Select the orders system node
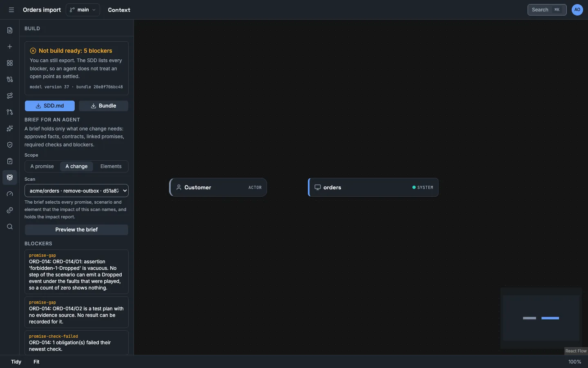The width and height of the screenshot is (588, 368). coord(373,187)
